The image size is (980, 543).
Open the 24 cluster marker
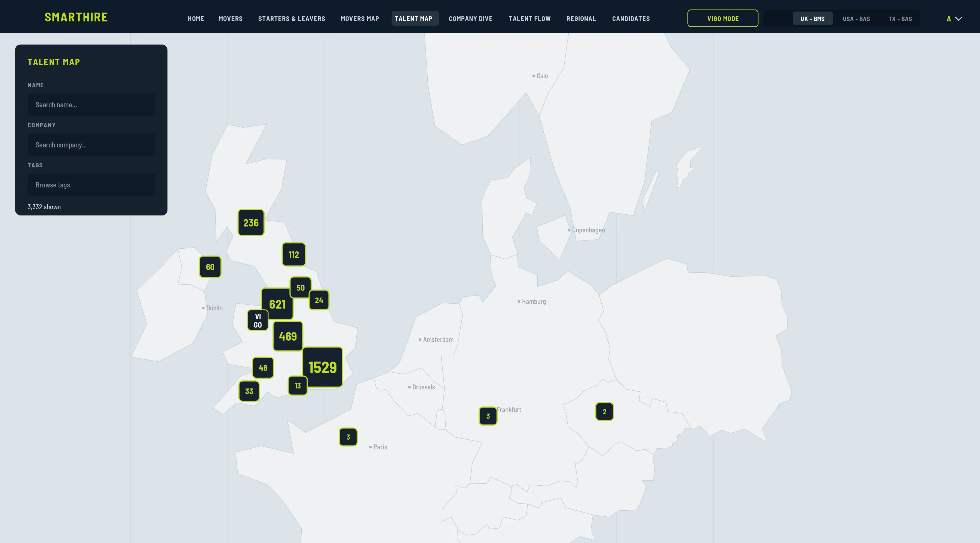319,300
